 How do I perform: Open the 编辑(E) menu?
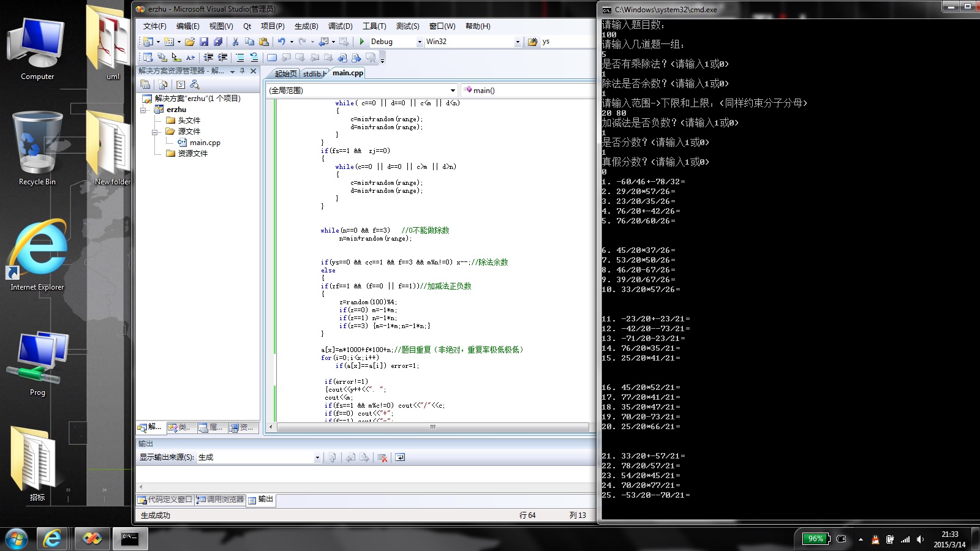pyautogui.click(x=187, y=26)
